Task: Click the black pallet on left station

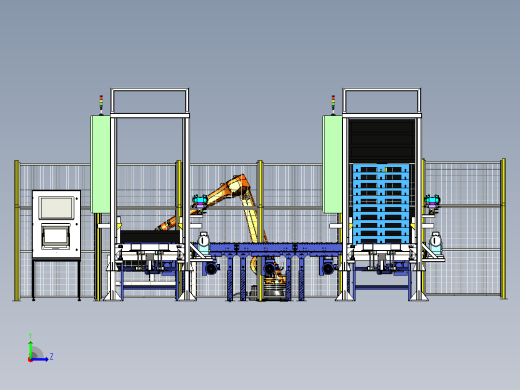Action: pyautogui.click(x=149, y=236)
